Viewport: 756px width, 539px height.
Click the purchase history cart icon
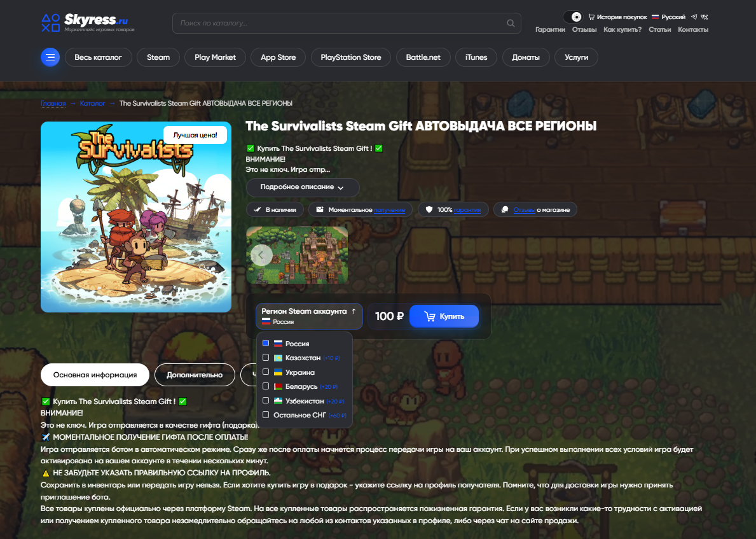pyautogui.click(x=591, y=17)
